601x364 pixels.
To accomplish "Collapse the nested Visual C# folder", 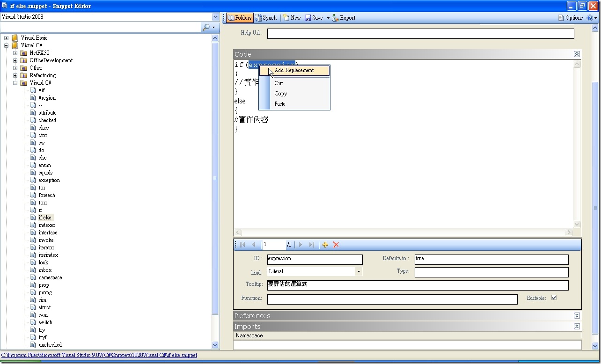I will (x=15, y=83).
